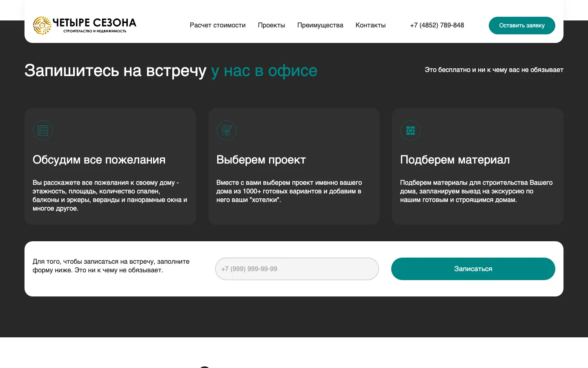Click the brick wall icon above Подберем материал
Image resolution: width=588 pixels, height=368 pixels.
click(410, 130)
